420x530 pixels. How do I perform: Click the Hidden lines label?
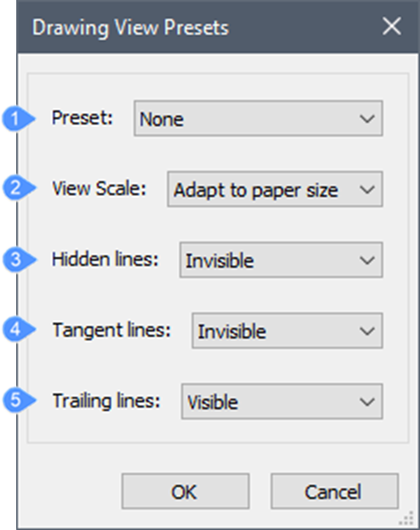pos(105,259)
